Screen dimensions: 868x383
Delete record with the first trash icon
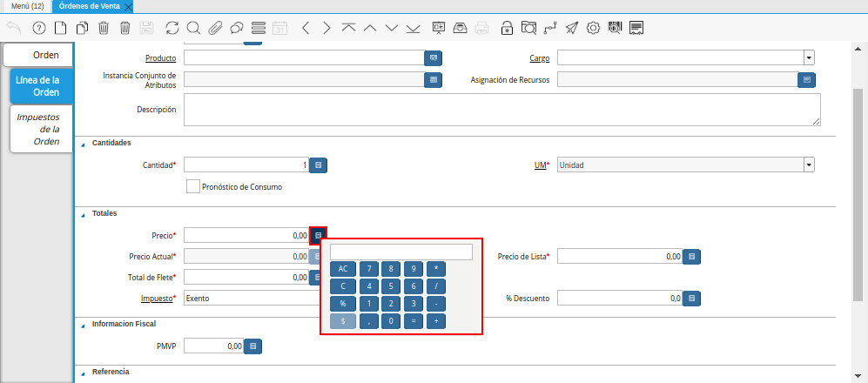(x=104, y=28)
